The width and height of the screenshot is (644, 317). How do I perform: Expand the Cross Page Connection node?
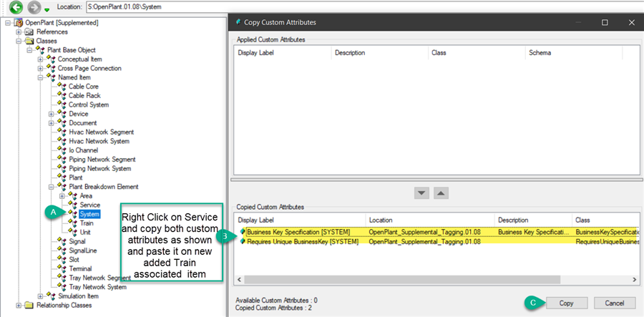tap(40, 68)
